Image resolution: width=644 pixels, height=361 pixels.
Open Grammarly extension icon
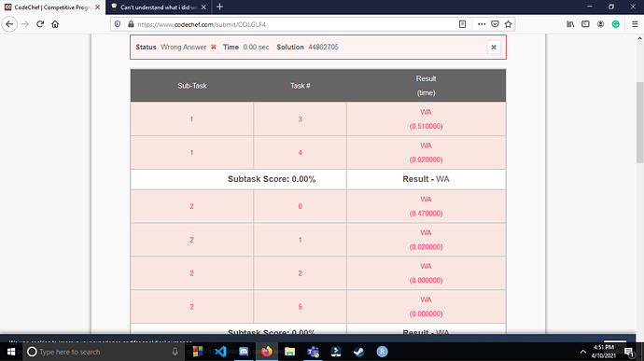pyautogui.click(x=616, y=24)
